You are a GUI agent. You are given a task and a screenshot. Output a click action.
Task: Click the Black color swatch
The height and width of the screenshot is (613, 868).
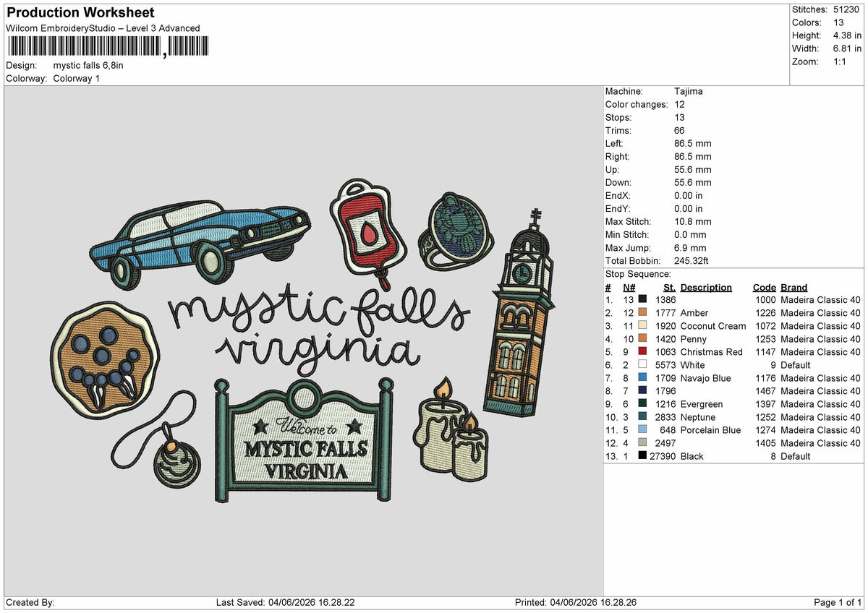tap(642, 456)
